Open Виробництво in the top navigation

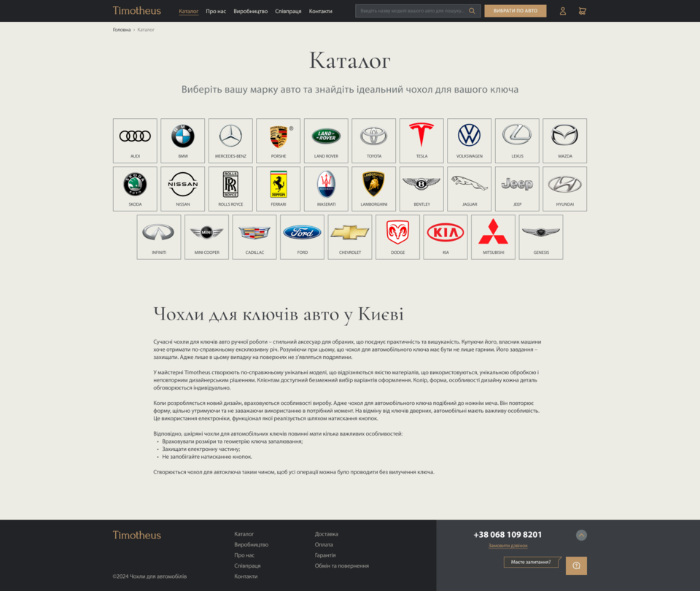(x=250, y=12)
